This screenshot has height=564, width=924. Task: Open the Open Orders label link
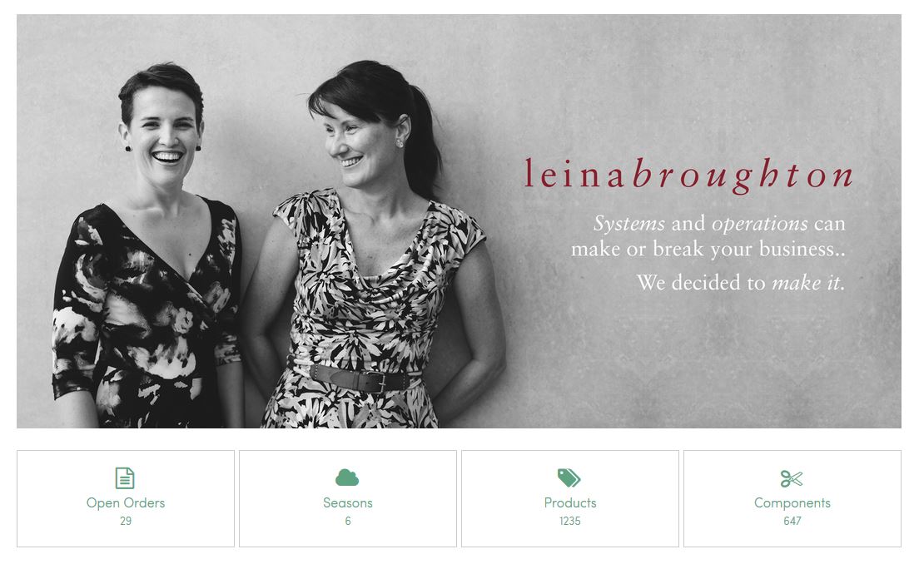[126, 502]
